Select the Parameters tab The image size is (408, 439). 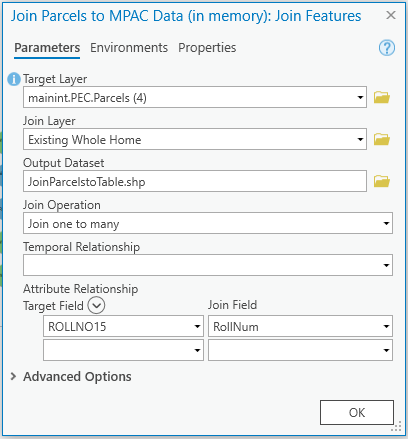[x=47, y=48]
